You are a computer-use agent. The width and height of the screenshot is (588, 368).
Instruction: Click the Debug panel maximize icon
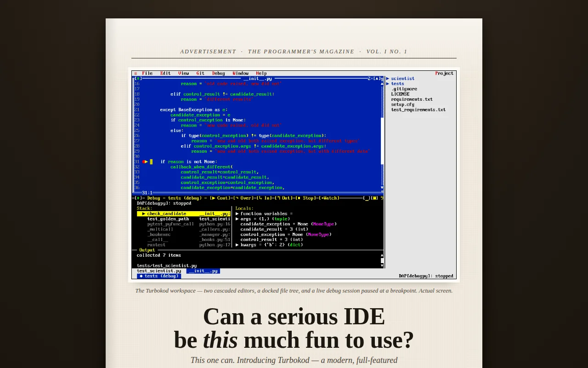click(x=375, y=198)
